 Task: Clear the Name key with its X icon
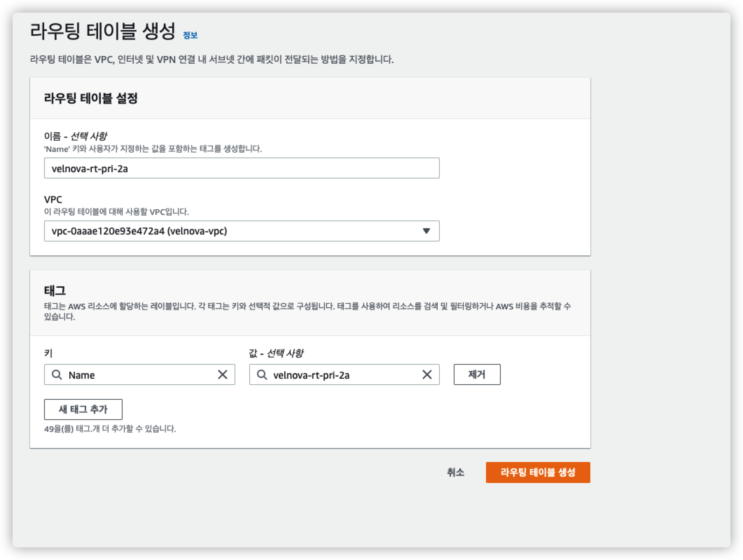point(223,375)
